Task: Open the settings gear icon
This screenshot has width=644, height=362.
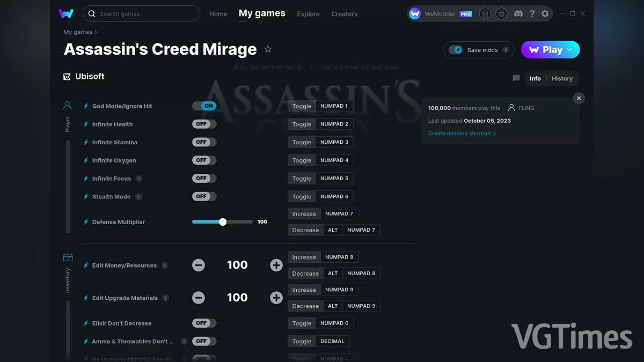Action: pyautogui.click(x=545, y=13)
